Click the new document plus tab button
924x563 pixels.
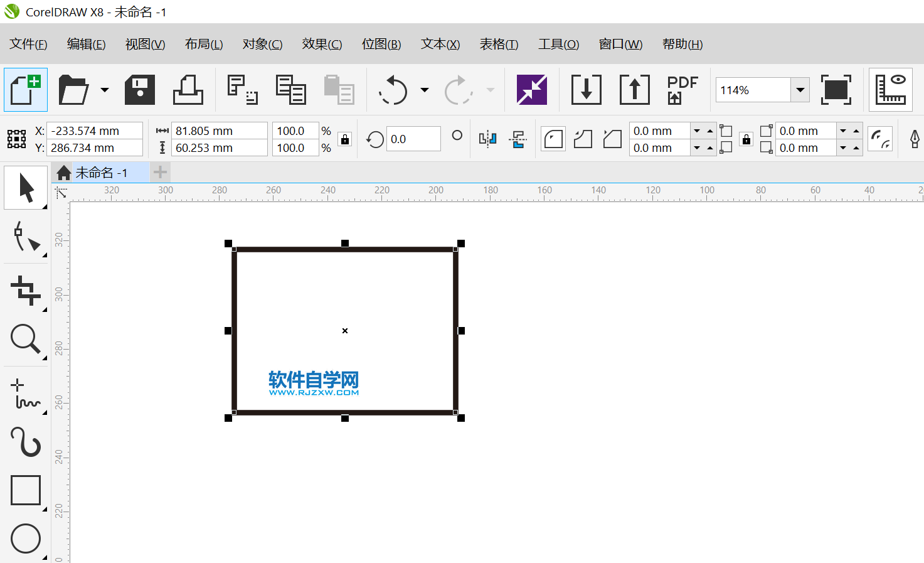pyautogui.click(x=161, y=172)
